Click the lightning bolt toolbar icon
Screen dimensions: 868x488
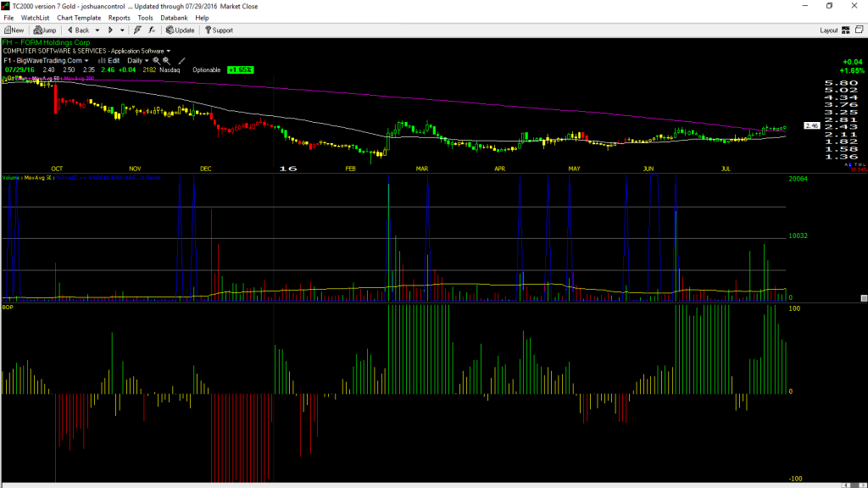pos(137,30)
